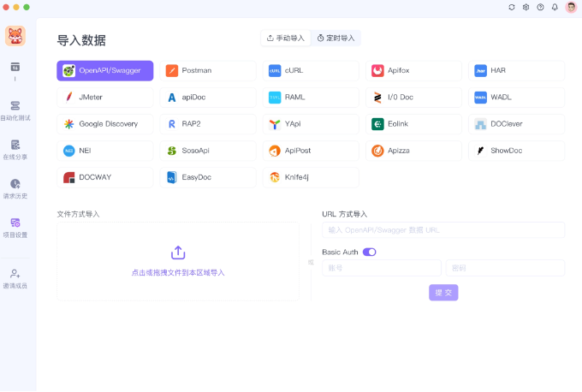Image resolution: width=582 pixels, height=392 pixels.
Task: Click the file upload drop area
Action: coord(178,261)
